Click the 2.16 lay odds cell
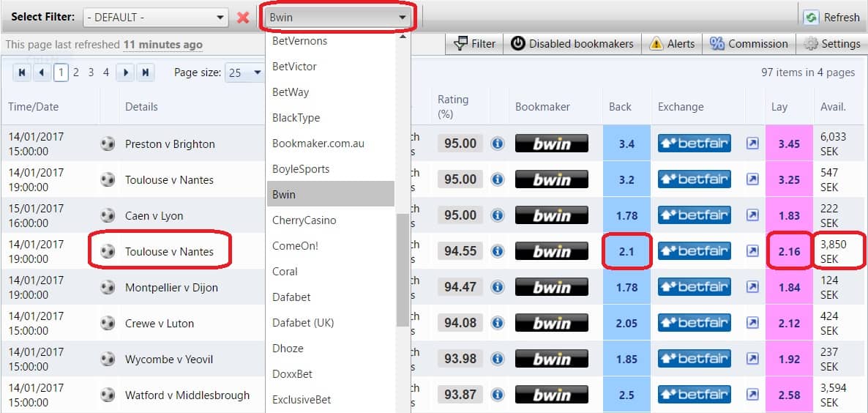 (789, 252)
